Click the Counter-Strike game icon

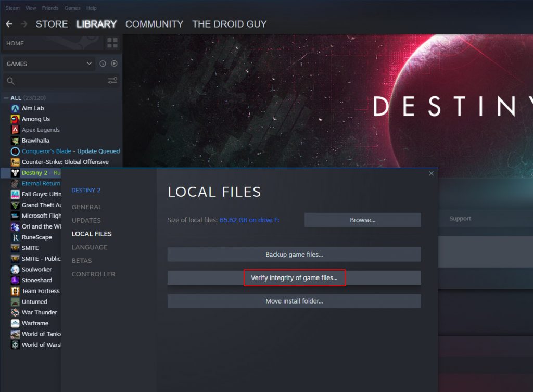tap(15, 162)
